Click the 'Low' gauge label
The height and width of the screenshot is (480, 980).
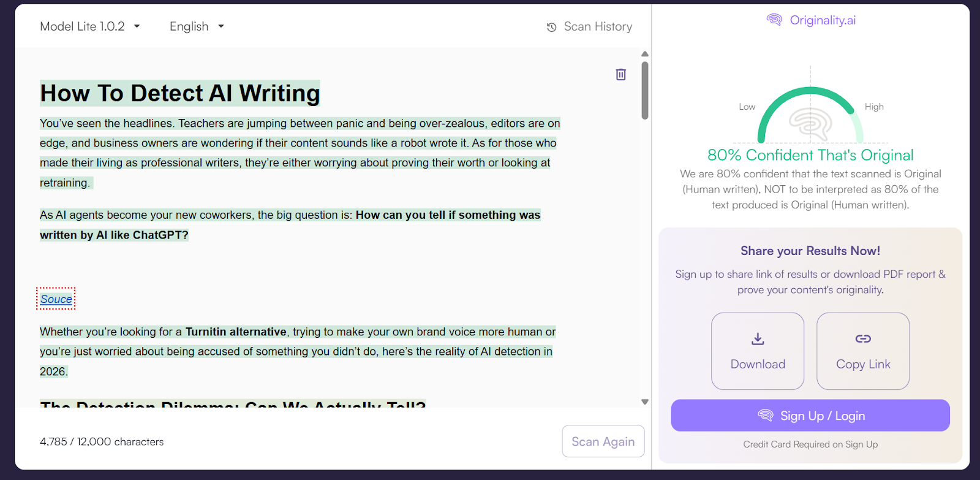[x=747, y=107]
